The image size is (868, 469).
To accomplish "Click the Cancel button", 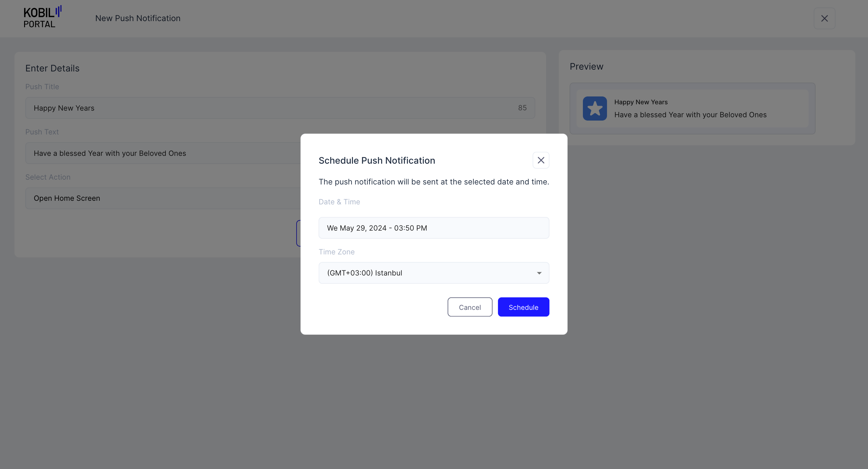I will (470, 307).
